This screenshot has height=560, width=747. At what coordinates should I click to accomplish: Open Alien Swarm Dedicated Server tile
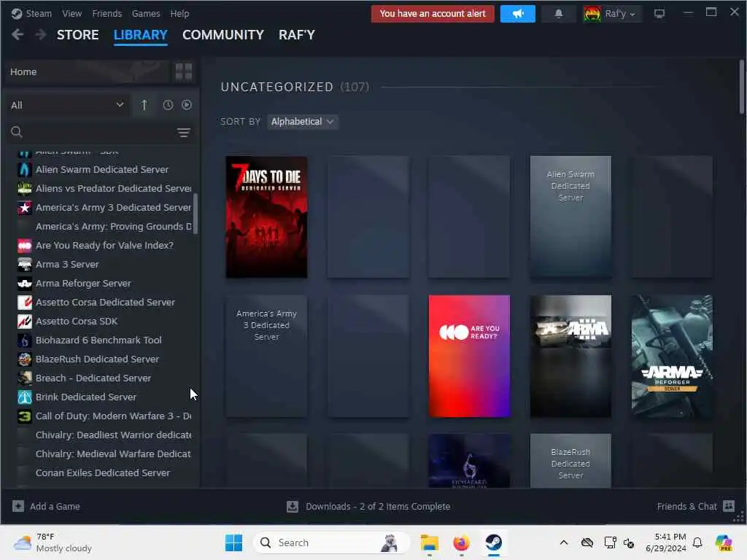coord(570,217)
